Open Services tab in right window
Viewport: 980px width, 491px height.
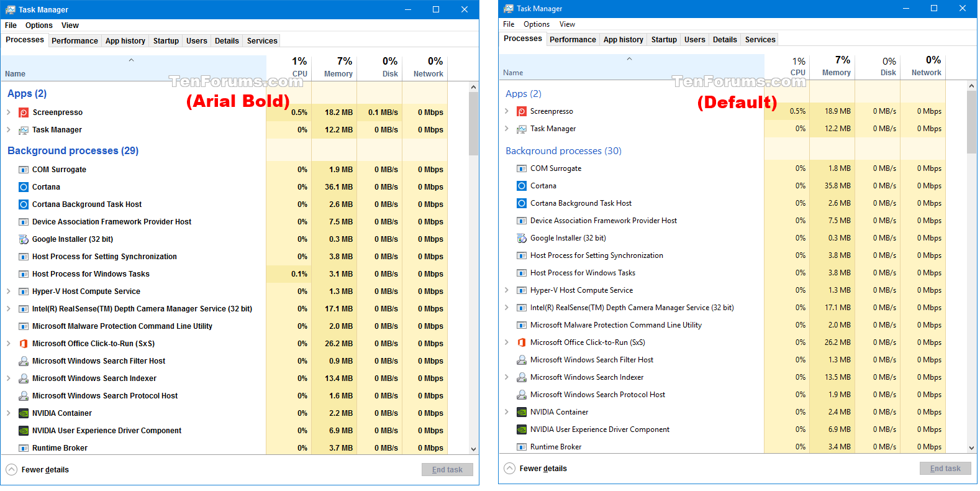760,40
